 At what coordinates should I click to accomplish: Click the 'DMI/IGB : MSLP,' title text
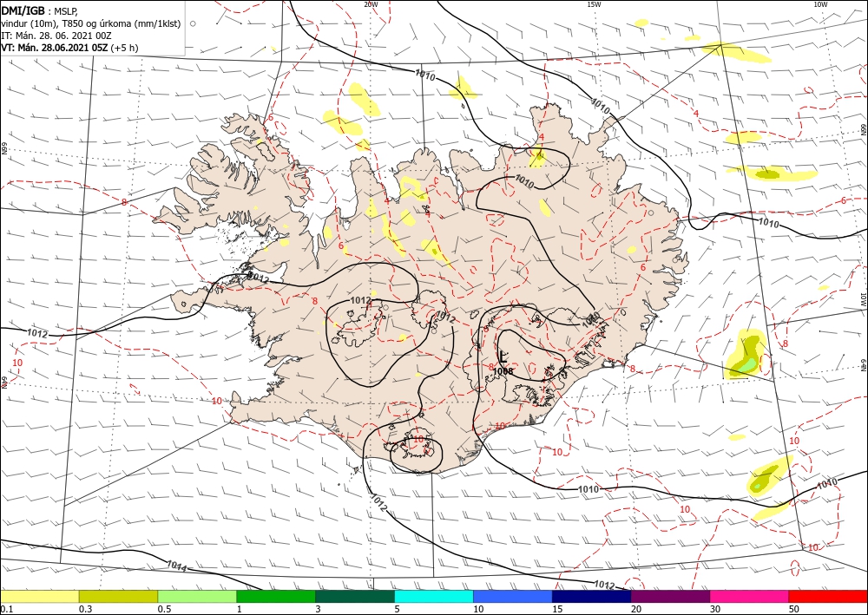point(39,10)
